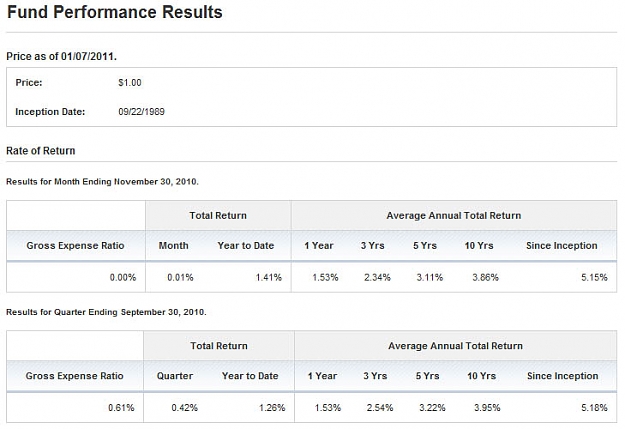Click the Quarter column header
The width and height of the screenshot is (625, 429).
coord(175,376)
